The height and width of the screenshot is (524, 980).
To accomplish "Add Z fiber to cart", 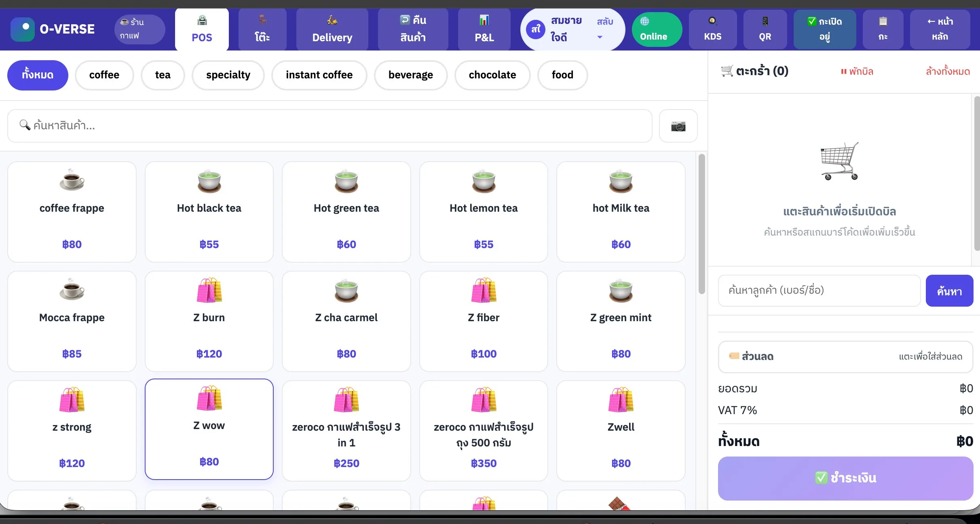I will click(x=484, y=322).
